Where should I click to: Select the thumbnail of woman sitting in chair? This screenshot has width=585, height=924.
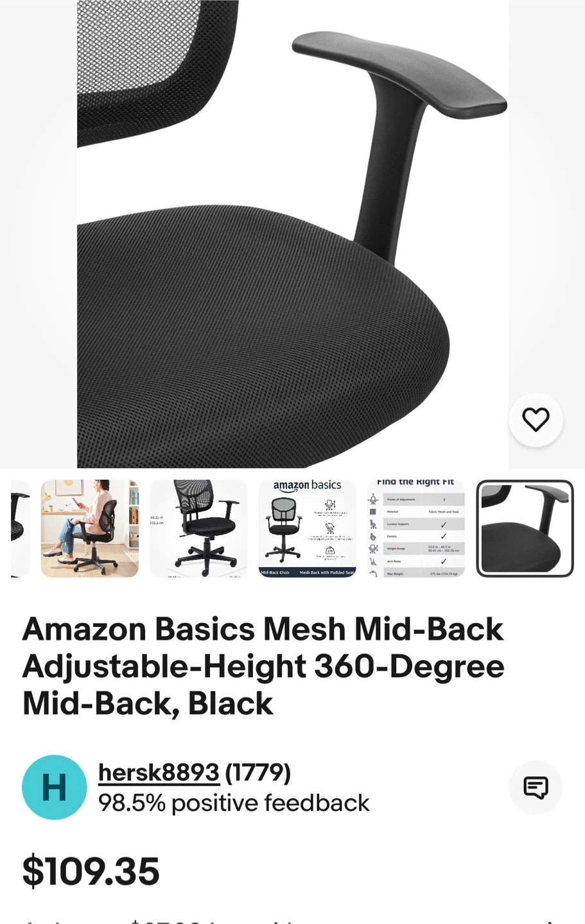click(x=90, y=529)
